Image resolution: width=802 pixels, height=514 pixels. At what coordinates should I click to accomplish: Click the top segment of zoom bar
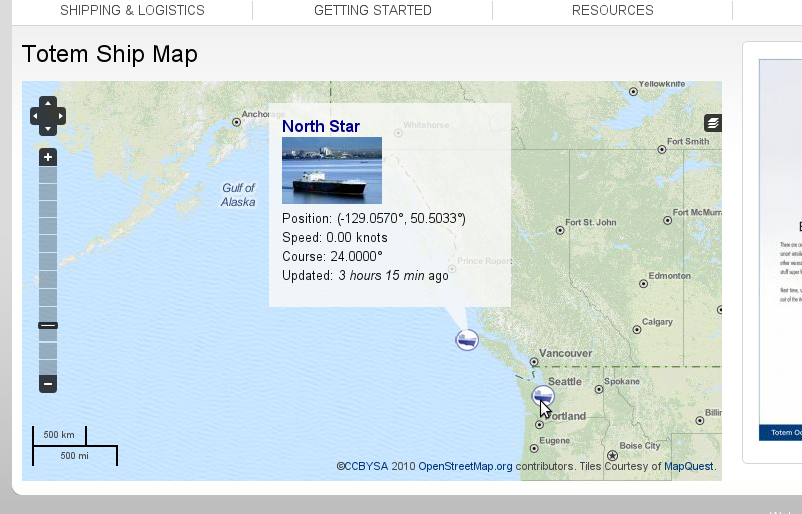(x=48, y=175)
